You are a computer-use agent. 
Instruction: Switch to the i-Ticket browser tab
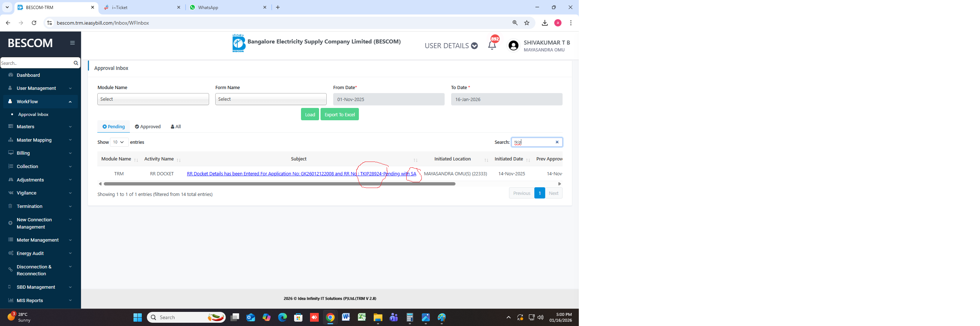[141, 7]
